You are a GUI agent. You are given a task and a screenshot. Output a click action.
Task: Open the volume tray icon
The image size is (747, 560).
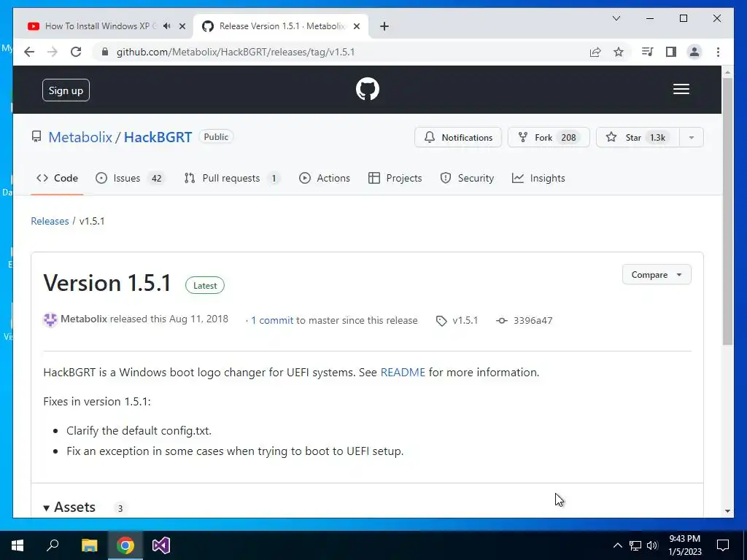(x=652, y=545)
